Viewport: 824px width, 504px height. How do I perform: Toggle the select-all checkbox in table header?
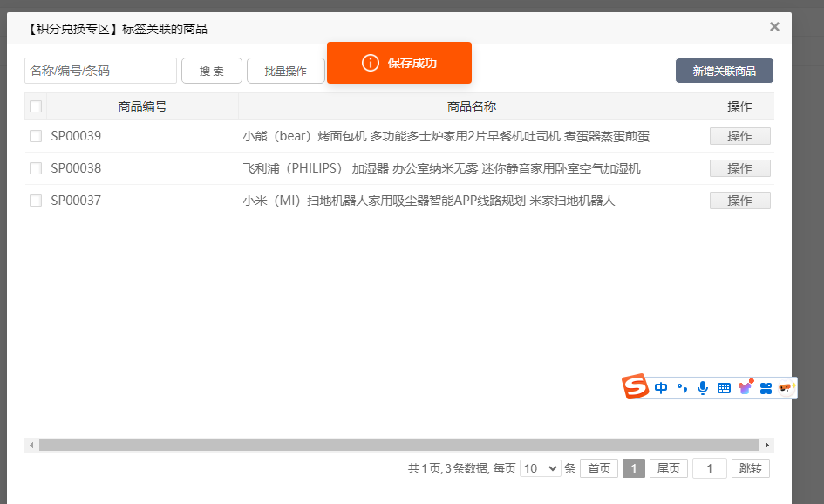point(35,106)
